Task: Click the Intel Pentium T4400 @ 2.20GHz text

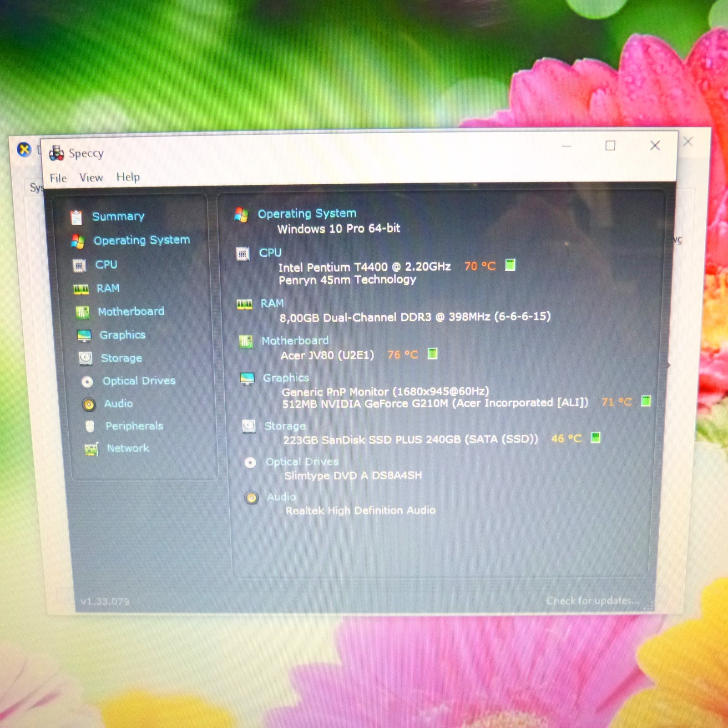Action: pyautogui.click(x=365, y=267)
